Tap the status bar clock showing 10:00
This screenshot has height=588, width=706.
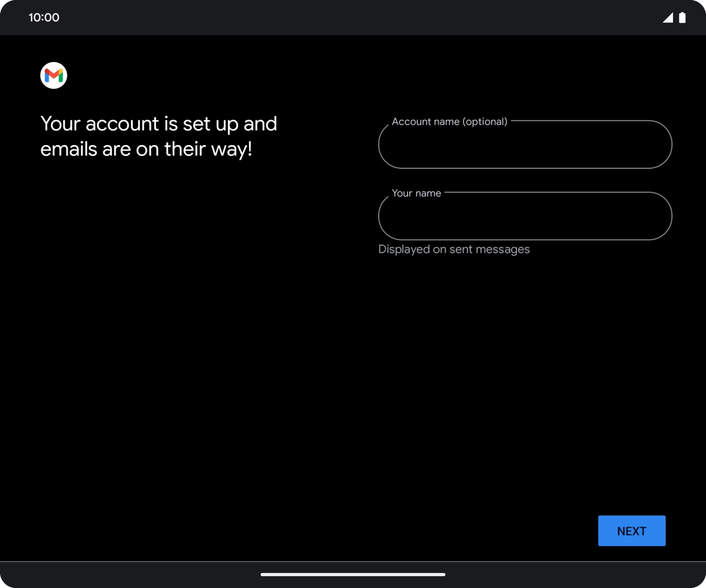pyautogui.click(x=44, y=17)
